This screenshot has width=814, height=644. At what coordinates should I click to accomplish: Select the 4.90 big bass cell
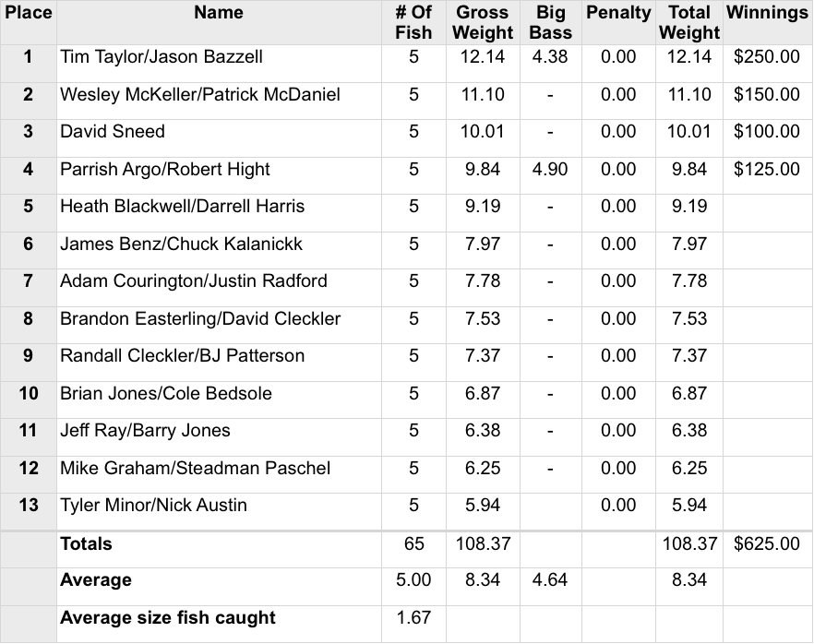(x=550, y=170)
